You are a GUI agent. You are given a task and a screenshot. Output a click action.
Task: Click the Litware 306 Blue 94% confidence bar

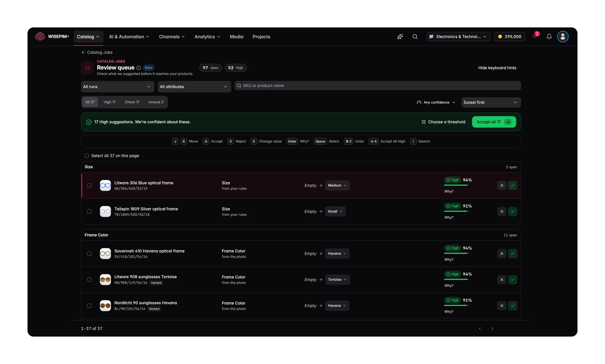coord(456,185)
